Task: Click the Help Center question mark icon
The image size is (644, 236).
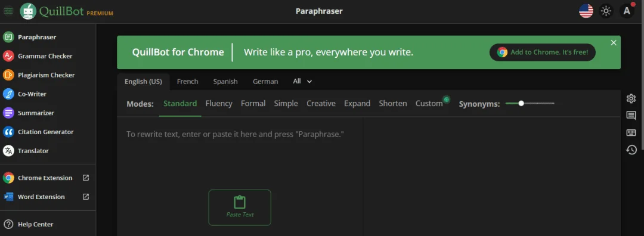Action: coord(8,225)
